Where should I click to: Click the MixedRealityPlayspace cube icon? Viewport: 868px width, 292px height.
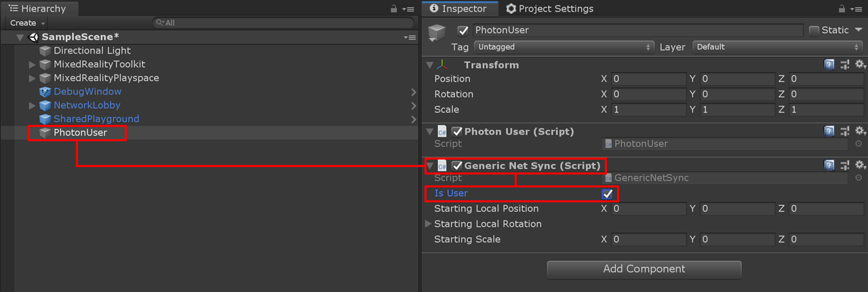pyautogui.click(x=45, y=78)
